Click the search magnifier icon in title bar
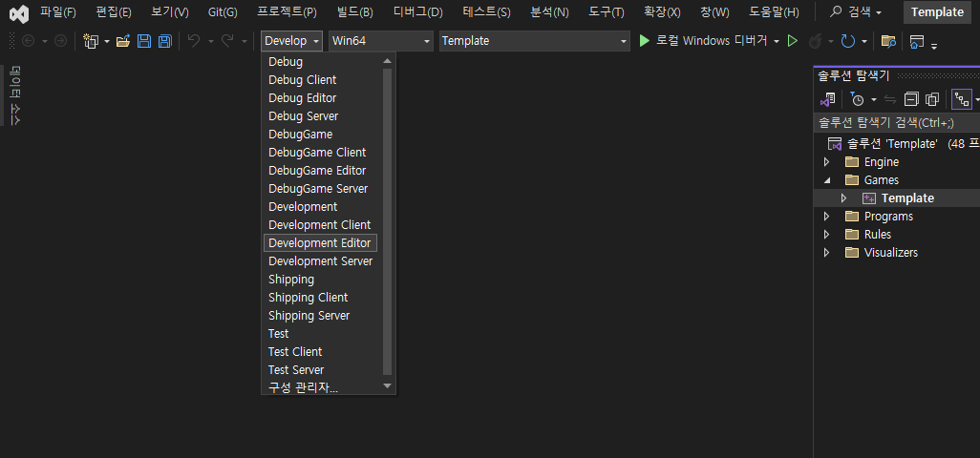Image resolution: width=980 pixels, height=458 pixels. click(x=836, y=11)
